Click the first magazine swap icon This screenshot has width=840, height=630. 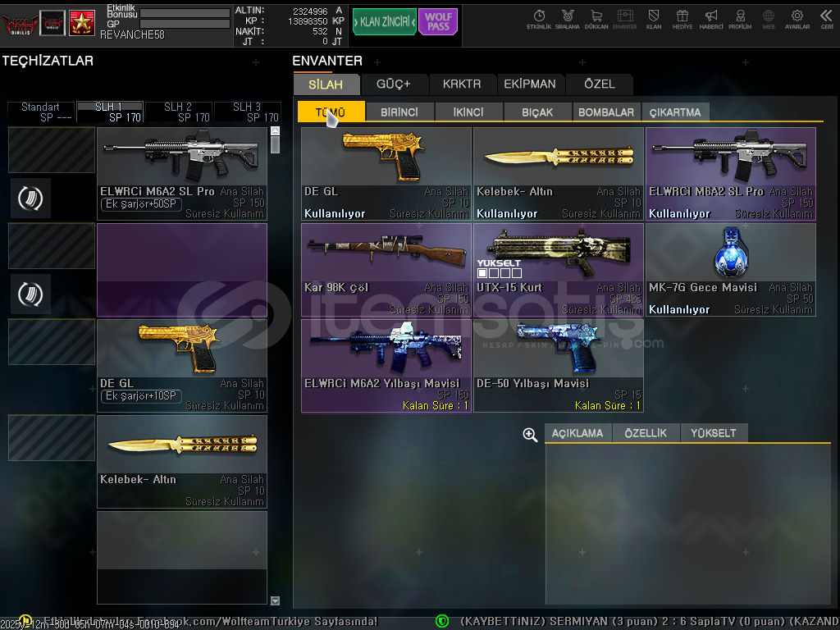[30, 199]
